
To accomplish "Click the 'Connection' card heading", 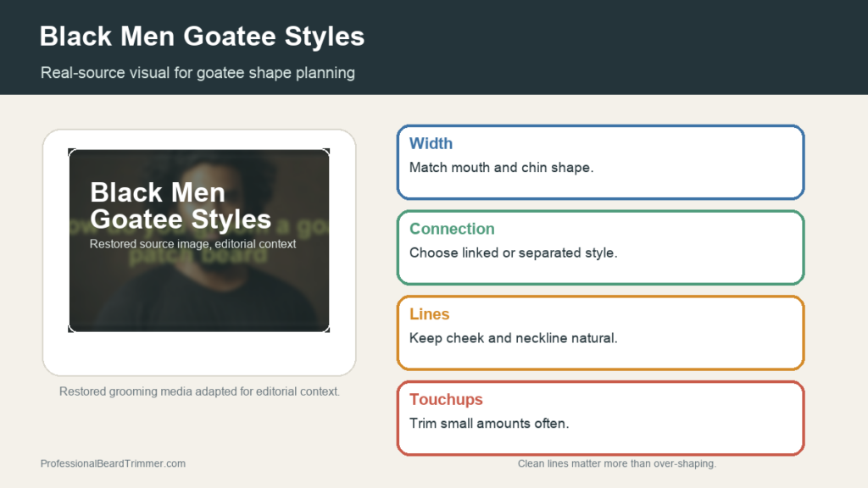I will tap(452, 229).
